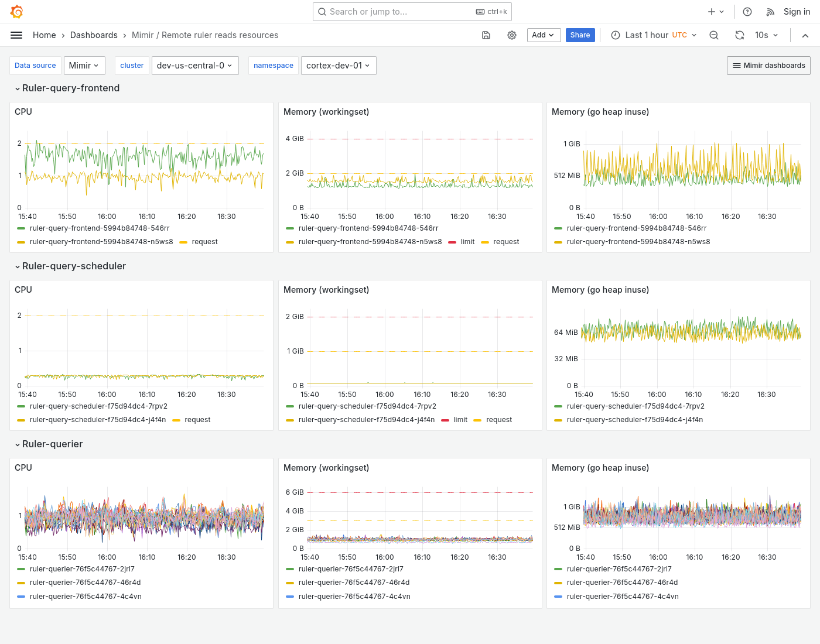Screen dimensions: 820x644
Task: Click the save dashboard icon
Action: pyautogui.click(x=486, y=35)
